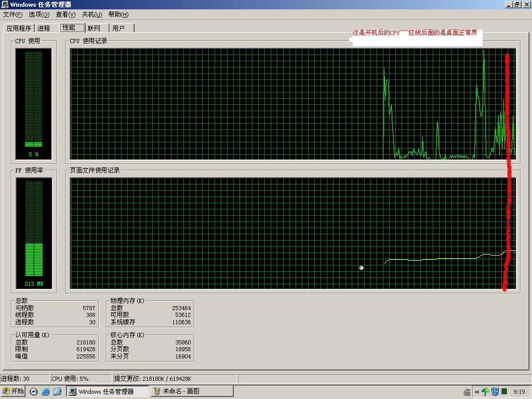This screenshot has width=532, height=399.
Task: Switch to the 进程 tab
Action: coord(44,28)
